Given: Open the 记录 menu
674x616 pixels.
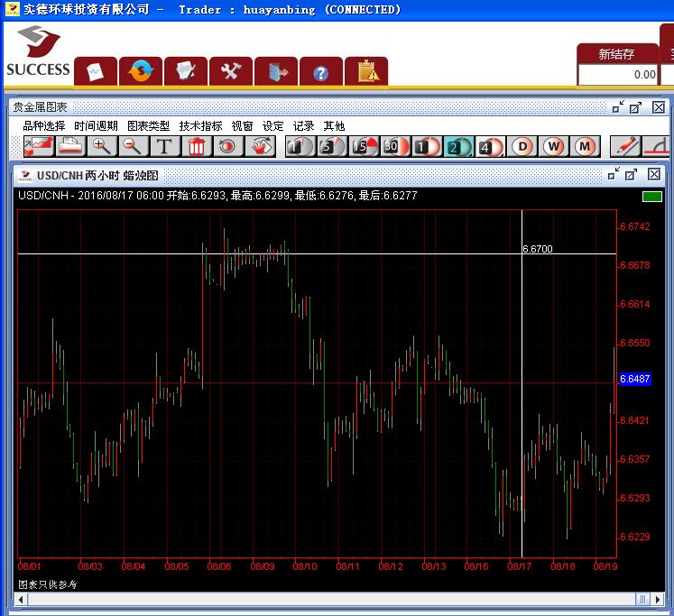Looking at the screenshot, I should pyautogui.click(x=303, y=126).
